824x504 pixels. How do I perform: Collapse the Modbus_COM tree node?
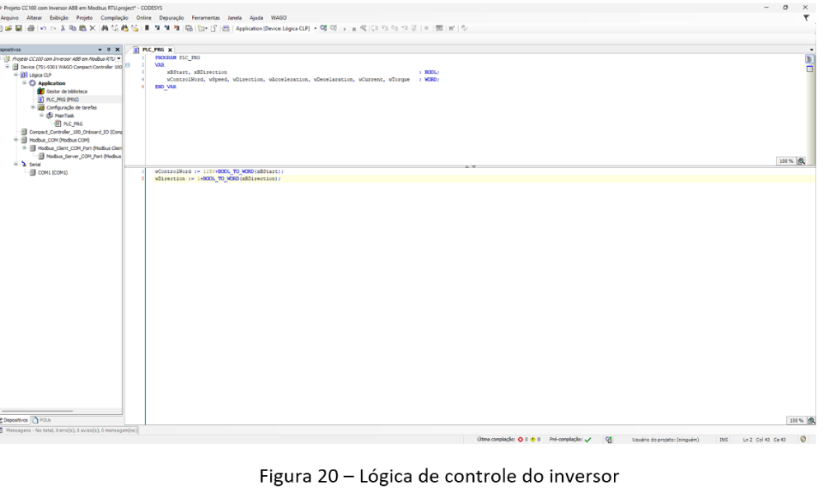(x=14, y=140)
